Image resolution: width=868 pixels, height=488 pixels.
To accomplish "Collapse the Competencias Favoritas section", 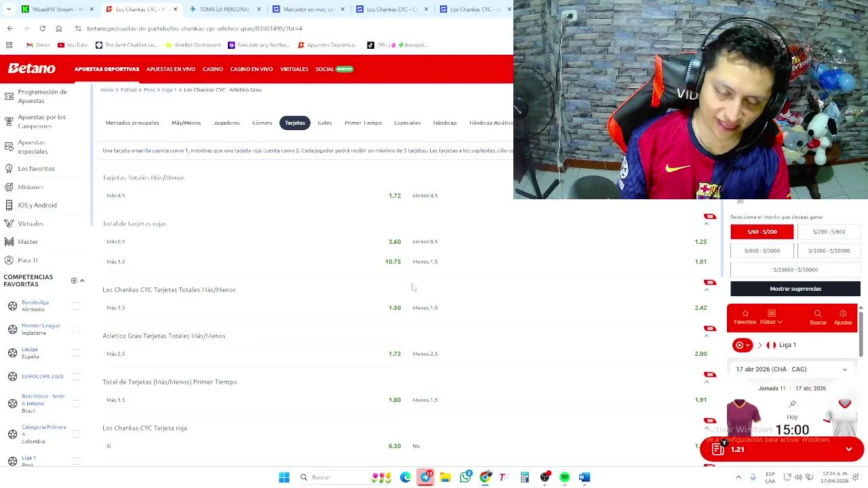I will [x=82, y=281].
